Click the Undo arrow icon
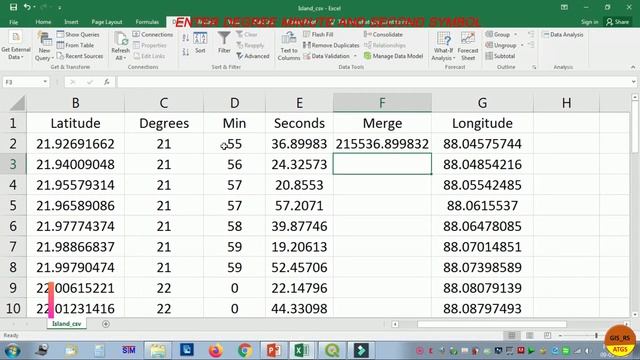Screen dimensions: 640x360 27,7
